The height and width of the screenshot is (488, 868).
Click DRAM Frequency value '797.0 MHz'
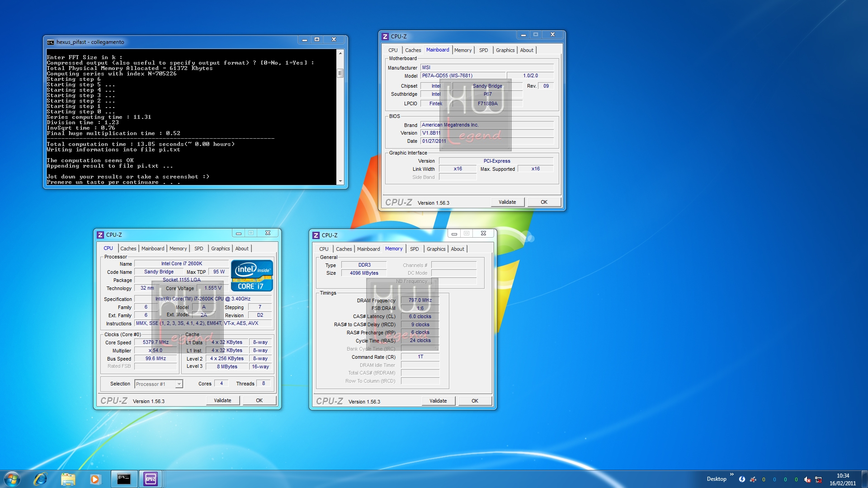tap(420, 300)
